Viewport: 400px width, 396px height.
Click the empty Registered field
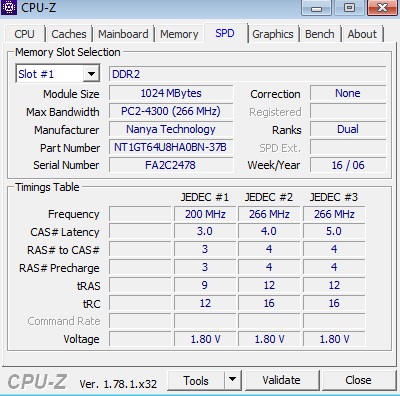pyautogui.click(x=348, y=111)
